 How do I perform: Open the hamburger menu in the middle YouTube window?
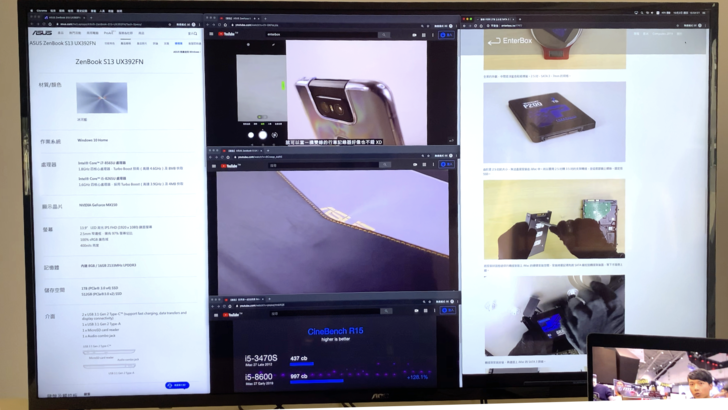(x=214, y=166)
